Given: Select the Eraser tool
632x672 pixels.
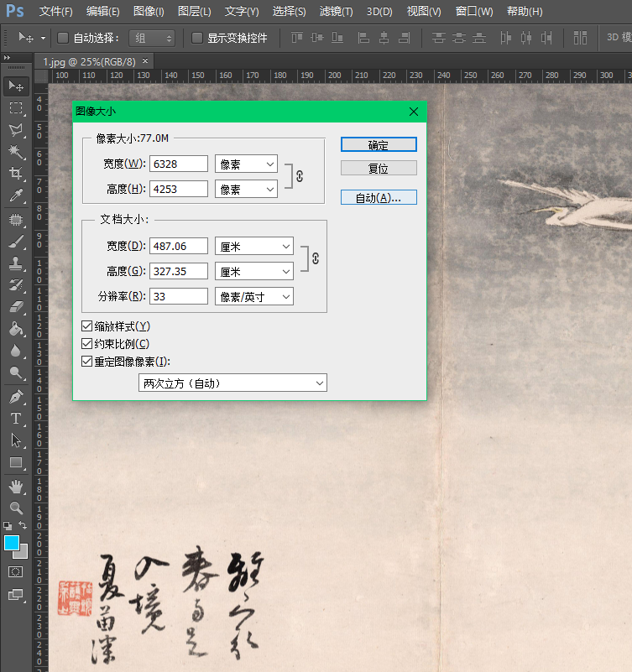Looking at the screenshot, I should (x=16, y=307).
